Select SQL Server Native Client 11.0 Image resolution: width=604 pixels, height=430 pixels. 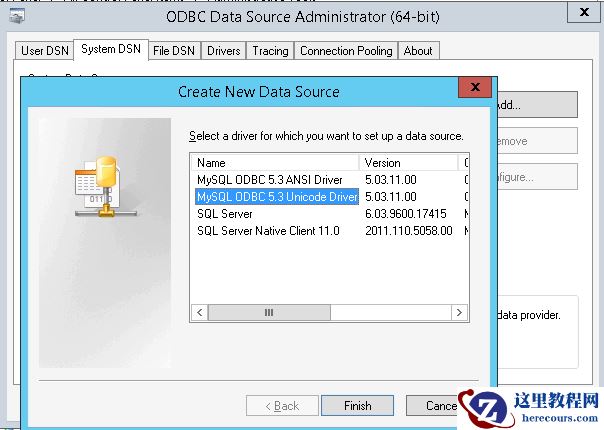coord(268,231)
